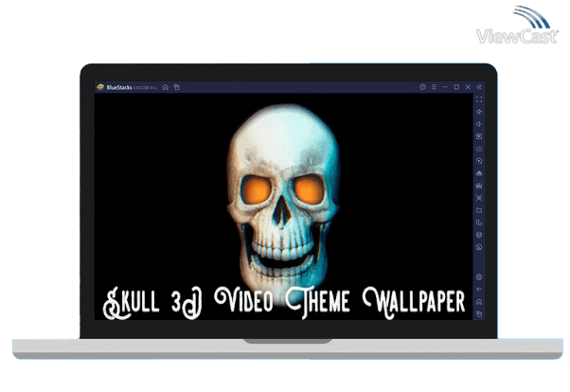This screenshot has width=570, height=392.
Task: Click the play-in-square icon in the sidebar
Action: click(479, 136)
